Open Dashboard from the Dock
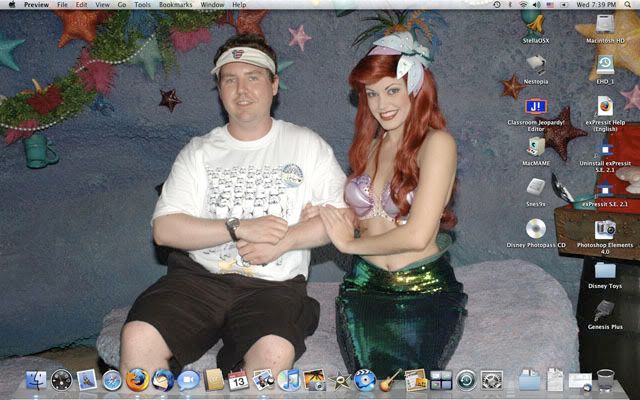Image resolution: width=640 pixels, height=400 pixels. 62,380
